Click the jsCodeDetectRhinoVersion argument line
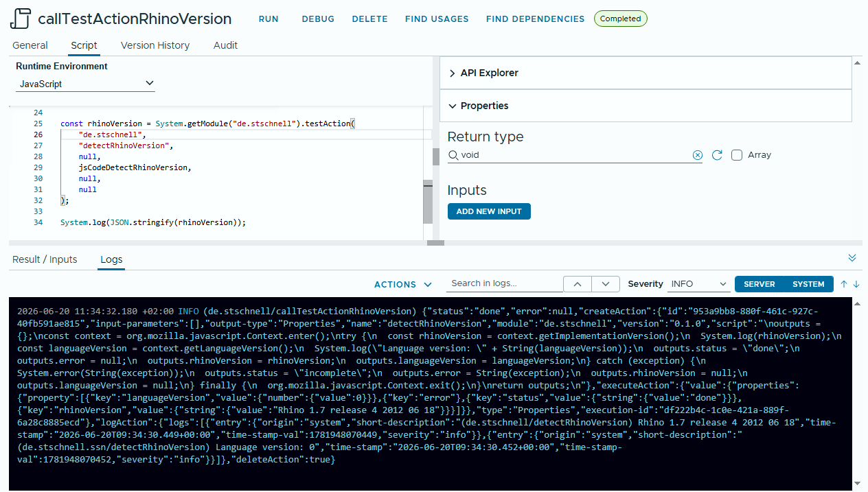868x492 pixels. pyautogui.click(x=135, y=167)
